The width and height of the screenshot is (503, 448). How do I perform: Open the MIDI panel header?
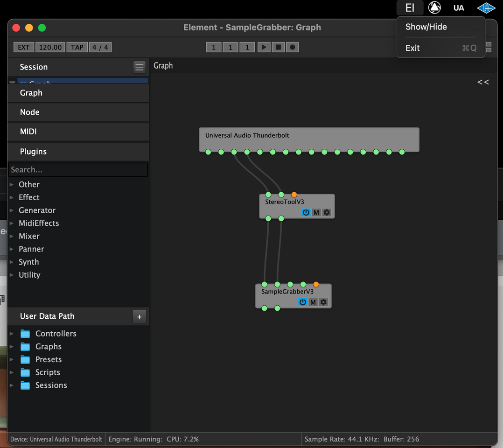78,132
